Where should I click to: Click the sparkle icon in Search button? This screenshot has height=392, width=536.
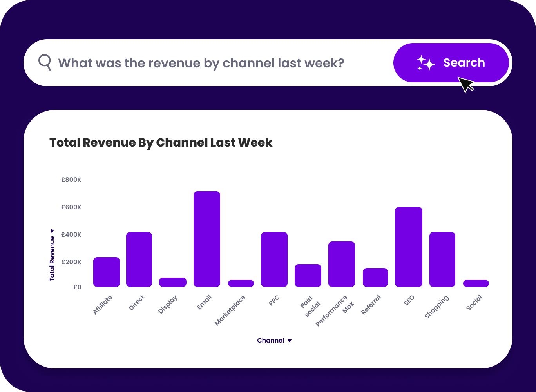click(426, 63)
